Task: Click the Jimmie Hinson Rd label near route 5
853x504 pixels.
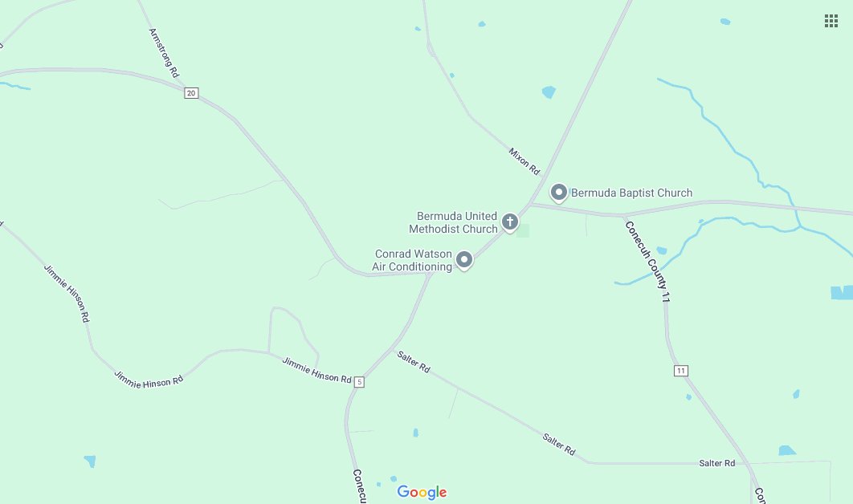Action: click(x=316, y=370)
